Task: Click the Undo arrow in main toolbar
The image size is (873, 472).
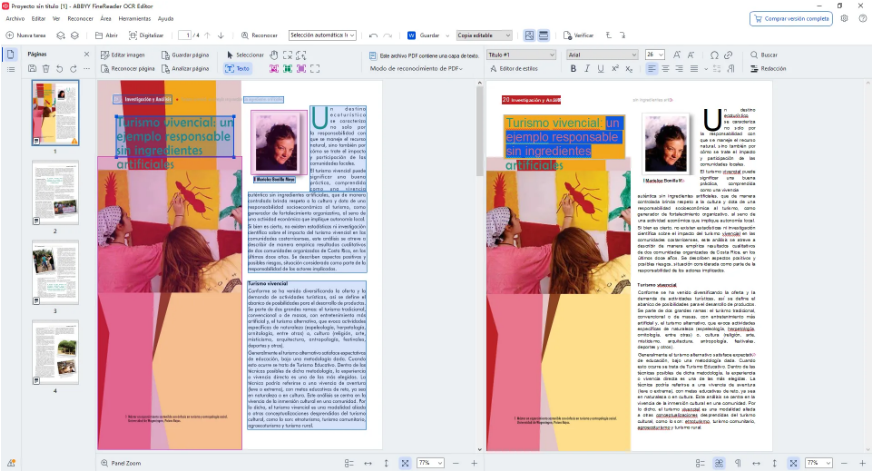Action: 373,35
